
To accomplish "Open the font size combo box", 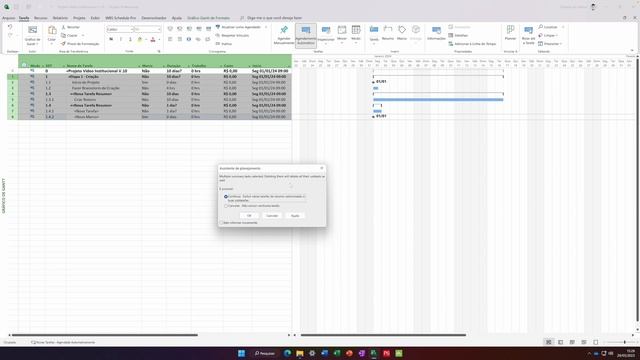I will pyautogui.click(x=147, y=29).
